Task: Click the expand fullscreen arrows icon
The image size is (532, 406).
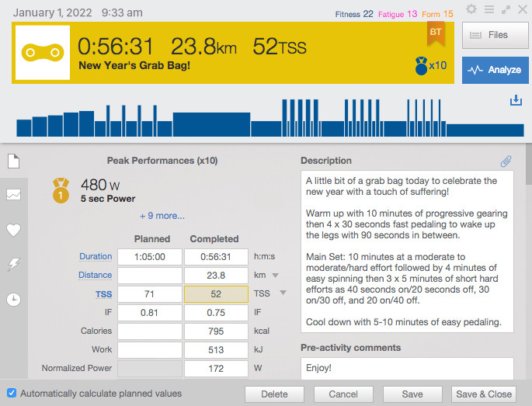Action: [506, 9]
